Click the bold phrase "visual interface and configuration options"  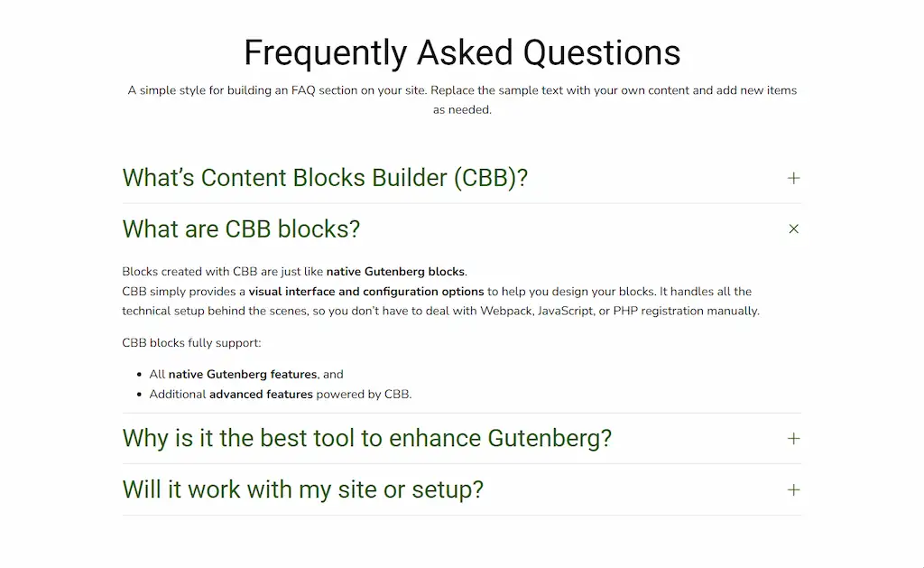click(x=366, y=292)
